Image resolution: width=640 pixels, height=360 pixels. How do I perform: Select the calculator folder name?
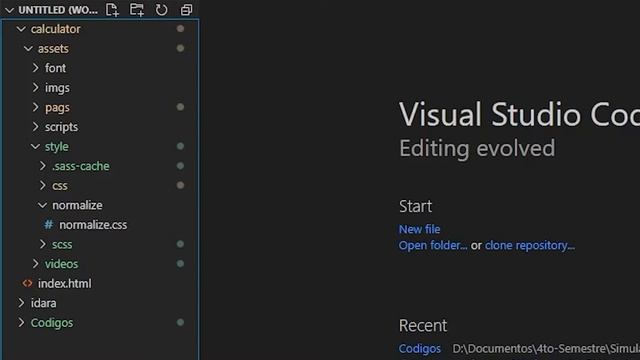[56, 29]
